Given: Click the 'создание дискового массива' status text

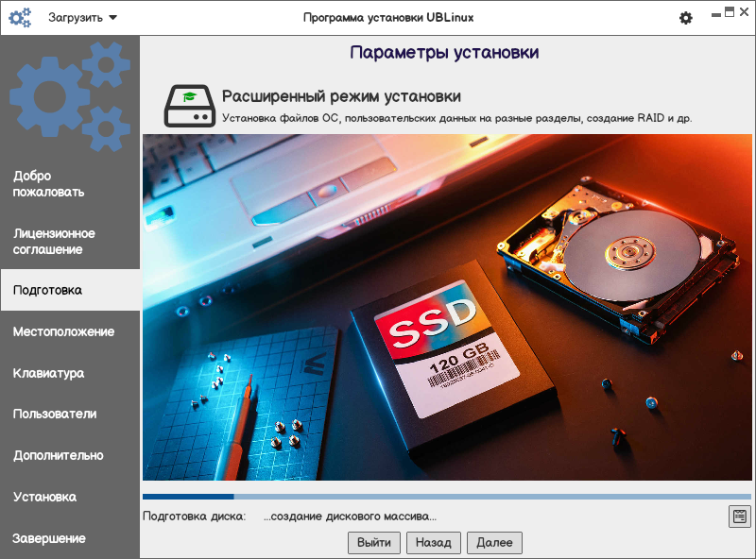Looking at the screenshot, I should coord(350,517).
